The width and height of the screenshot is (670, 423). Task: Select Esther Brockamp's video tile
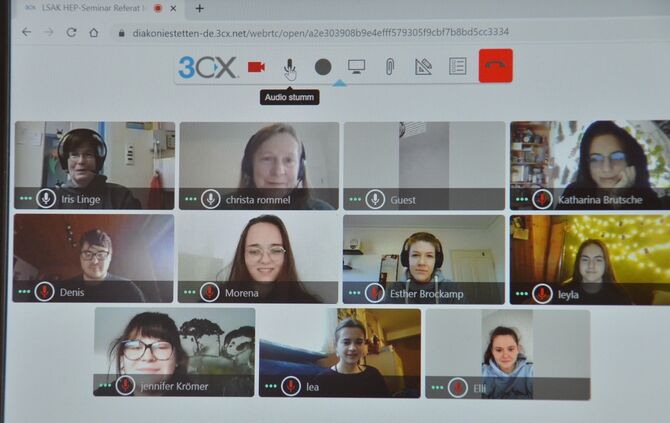(x=420, y=256)
